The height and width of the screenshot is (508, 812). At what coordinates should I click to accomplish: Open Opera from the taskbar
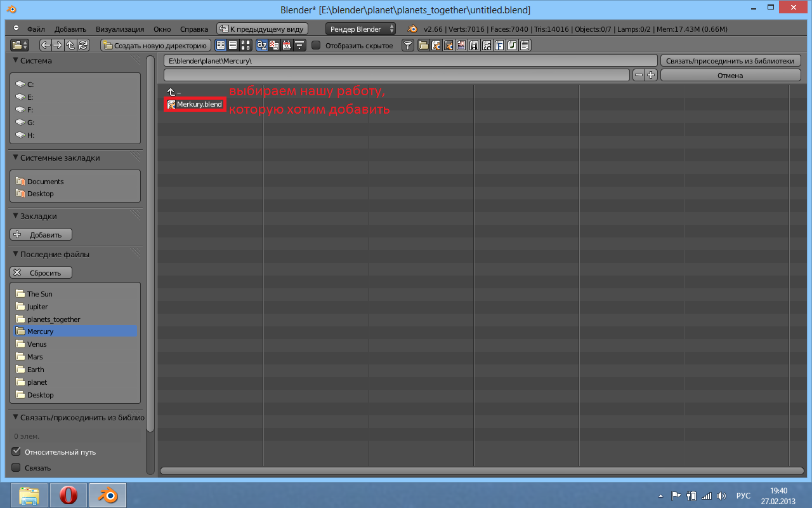coord(69,495)
